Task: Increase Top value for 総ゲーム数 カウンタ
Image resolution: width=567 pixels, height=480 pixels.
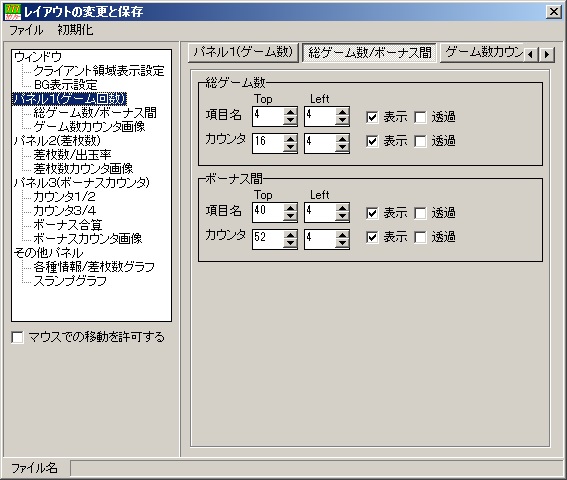Action: point(290,139)
